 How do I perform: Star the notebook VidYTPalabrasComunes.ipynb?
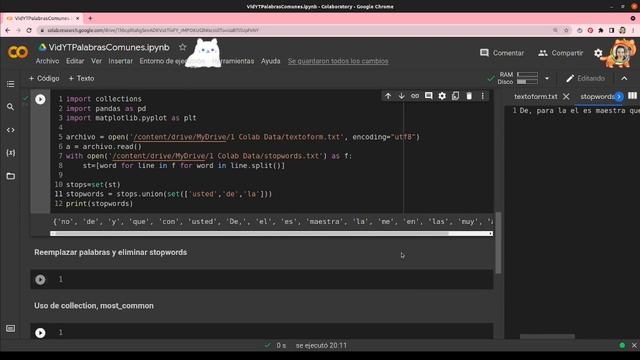click(x=182, y=47)
